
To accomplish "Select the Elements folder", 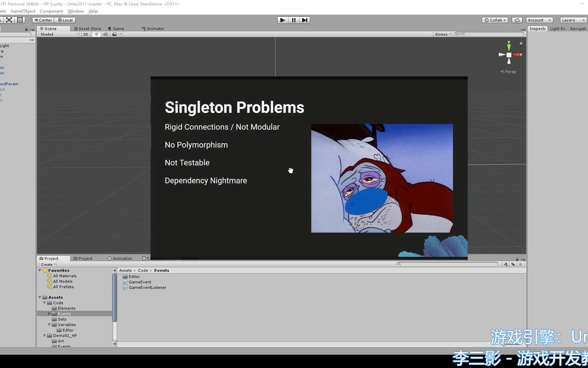I will tap(64, 308).
